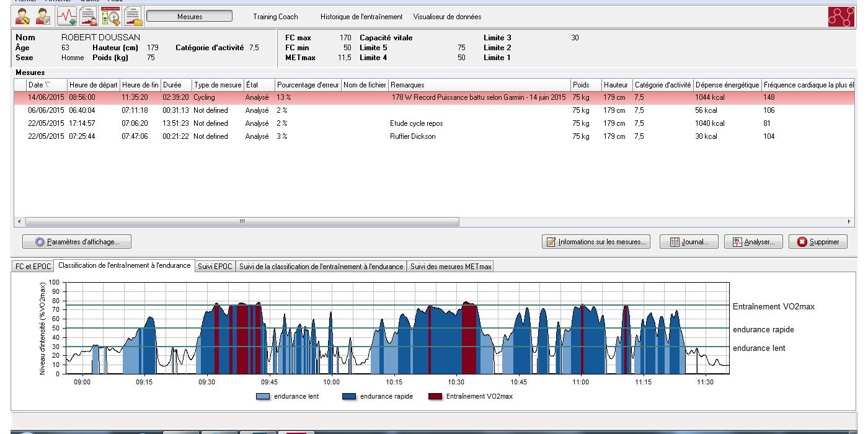Select the Suivi EPOC tab
The width and height of the screenshot is (868, 434).
click(215, 267)
